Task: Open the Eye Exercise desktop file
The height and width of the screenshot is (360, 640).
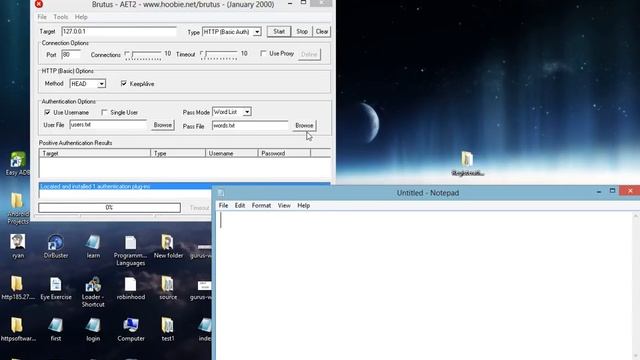Action: (56, 288)
